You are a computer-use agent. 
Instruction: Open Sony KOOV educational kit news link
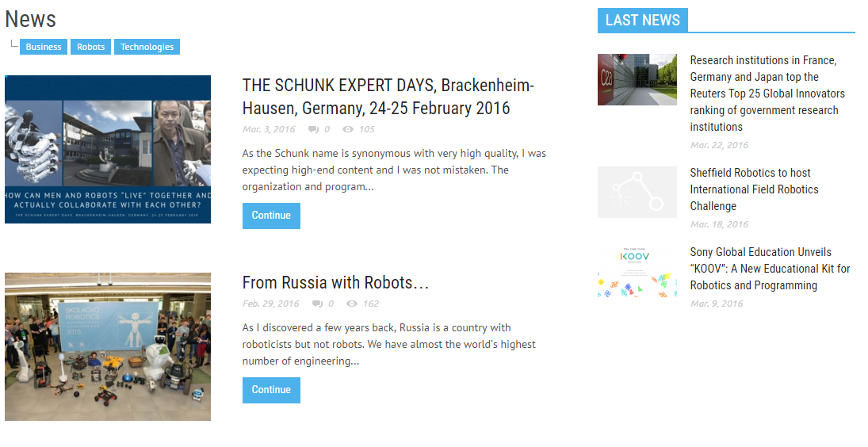point(770,269)
